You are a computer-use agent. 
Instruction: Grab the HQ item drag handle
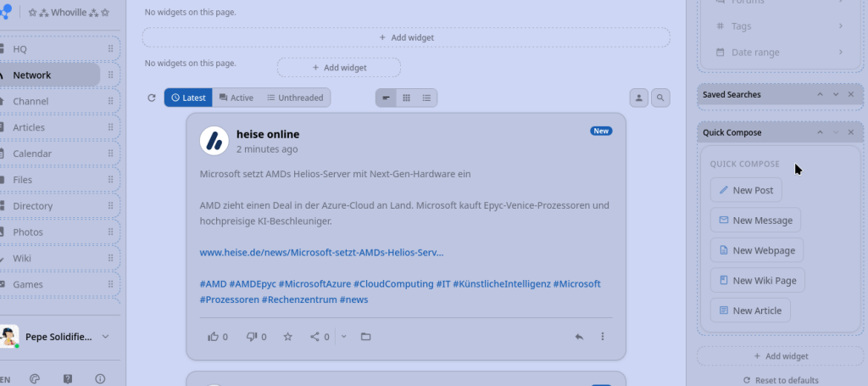[110, 48]
